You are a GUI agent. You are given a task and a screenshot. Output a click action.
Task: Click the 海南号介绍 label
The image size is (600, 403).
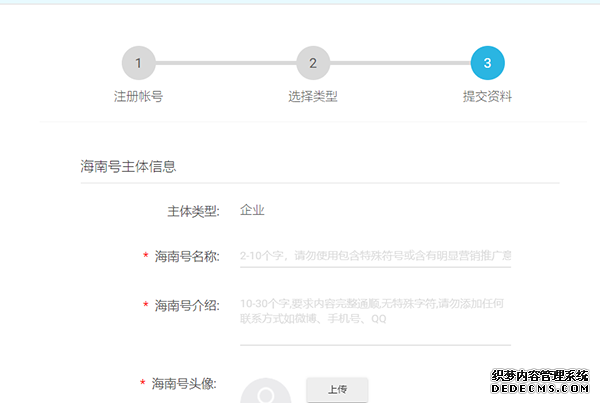[187, 305]
